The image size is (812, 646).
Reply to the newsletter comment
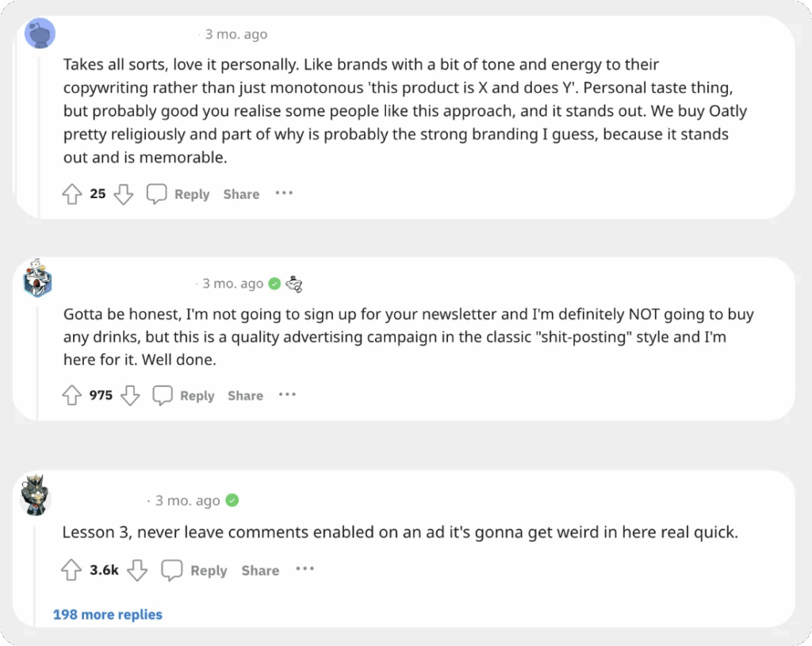184,396
